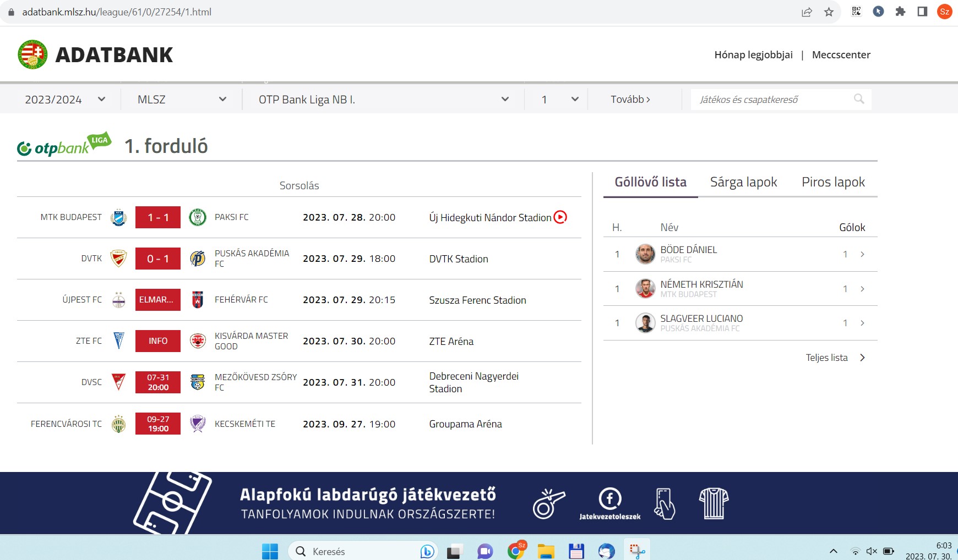The height and width of the screenshot is (560, 958).
Task: Click the search magnifier icon
Action: tap(859, 99)
